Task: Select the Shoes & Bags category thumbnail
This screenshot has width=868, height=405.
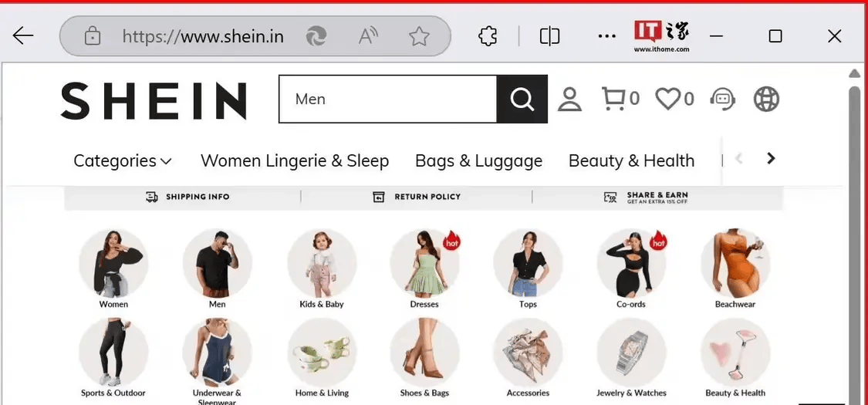Action: pyautogui.click(x=424, y=353)
